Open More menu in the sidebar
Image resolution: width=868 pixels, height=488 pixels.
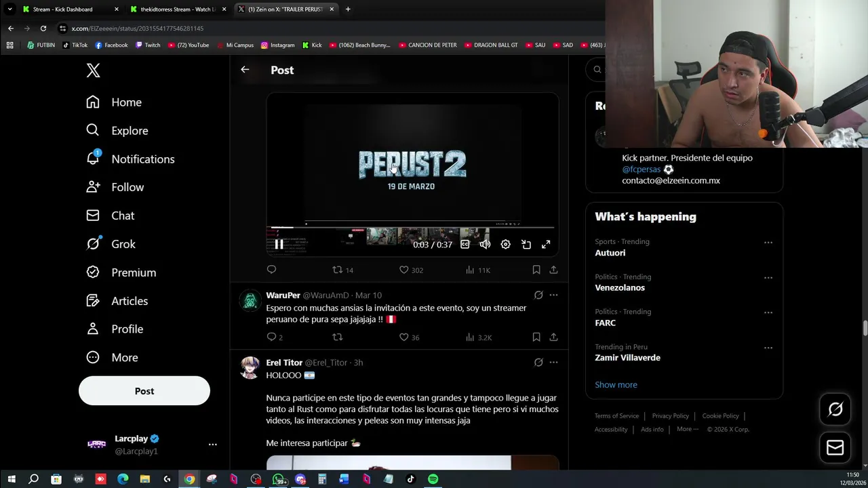coord(112,357)
